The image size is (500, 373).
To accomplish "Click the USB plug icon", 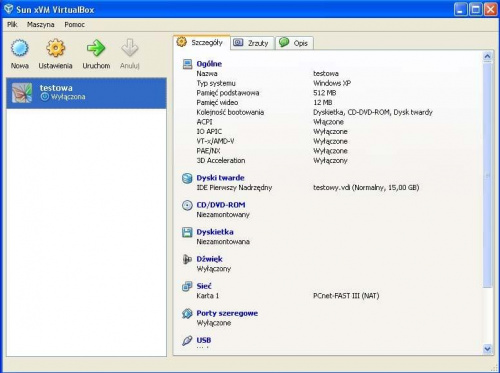I will [x=187, y=340].
